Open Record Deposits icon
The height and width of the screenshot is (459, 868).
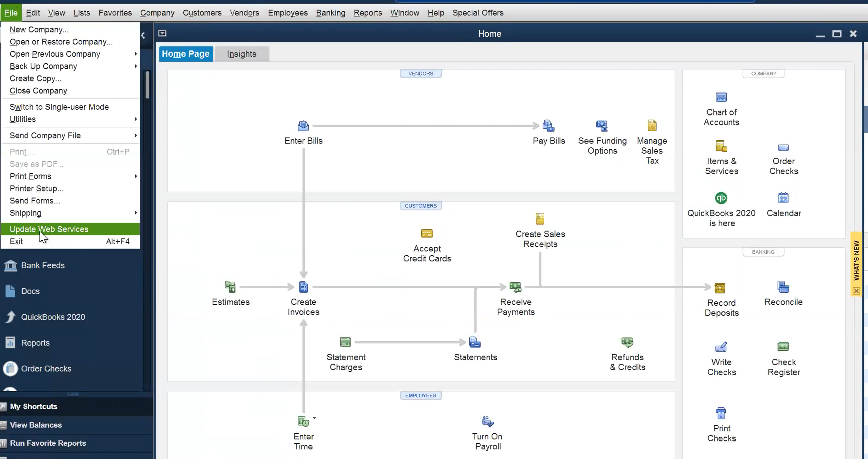pyautogui.click(x=720, y=288)
